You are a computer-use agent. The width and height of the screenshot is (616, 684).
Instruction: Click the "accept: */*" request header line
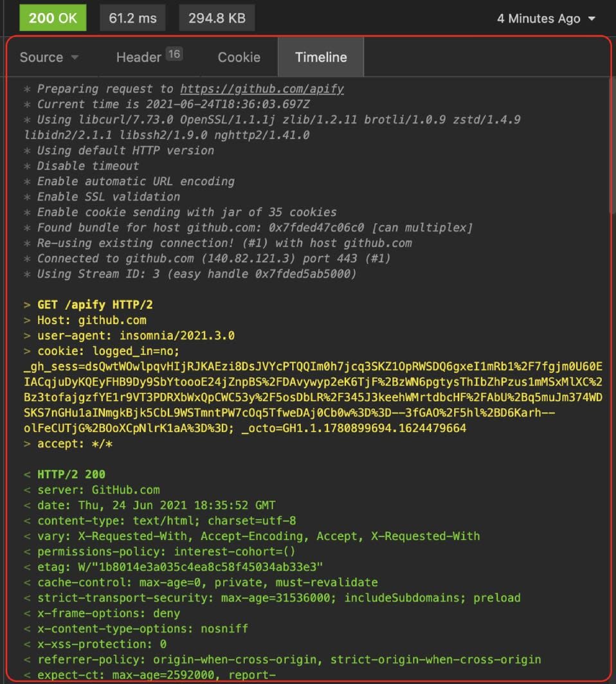pyautogui.click(x=75, y=444)
